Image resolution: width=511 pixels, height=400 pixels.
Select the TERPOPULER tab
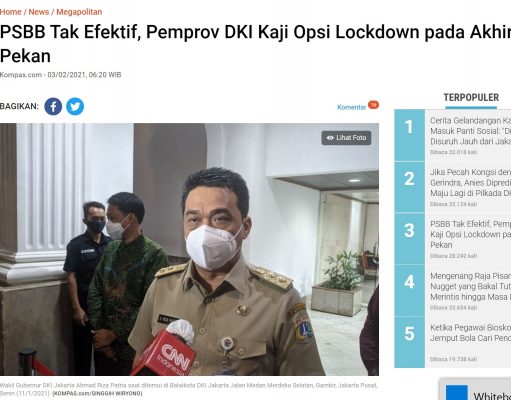pos(471,98)
